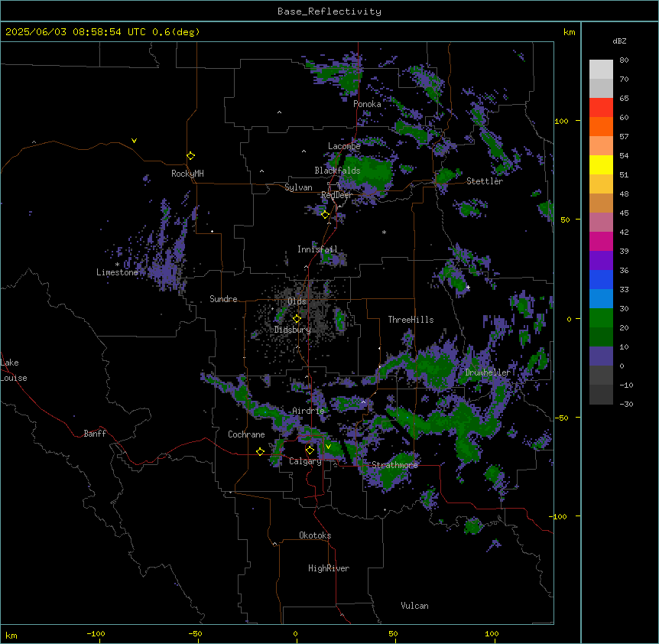Image resolution: width=659 pixels, height=644 pixels.
Task: Click the Ponoka city label
Action: coord(367,104)
